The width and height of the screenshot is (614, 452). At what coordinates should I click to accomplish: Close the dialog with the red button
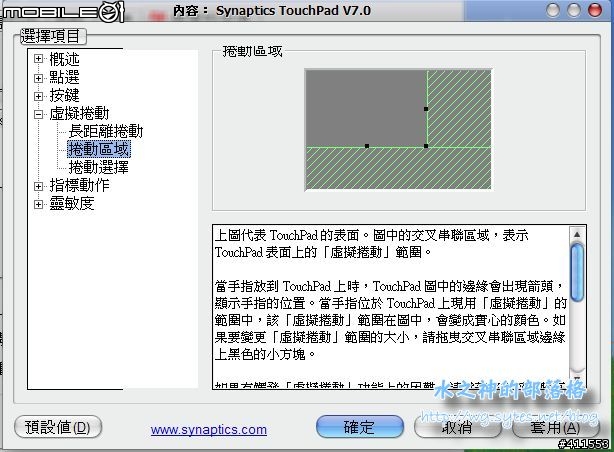pos(595,10)
